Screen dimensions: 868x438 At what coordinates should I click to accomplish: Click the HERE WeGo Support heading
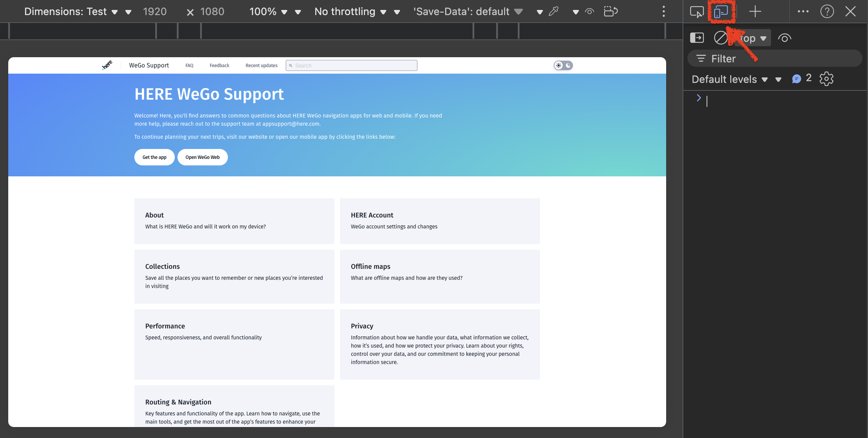pyautogui.click(x=209, y=94)
